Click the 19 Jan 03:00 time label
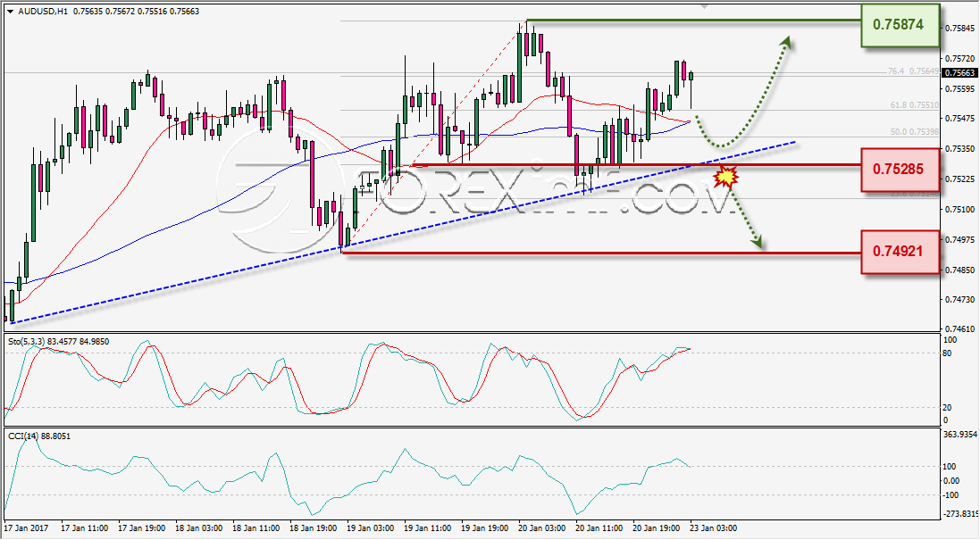This screenshot has height=540, width=980. [371, 528]
